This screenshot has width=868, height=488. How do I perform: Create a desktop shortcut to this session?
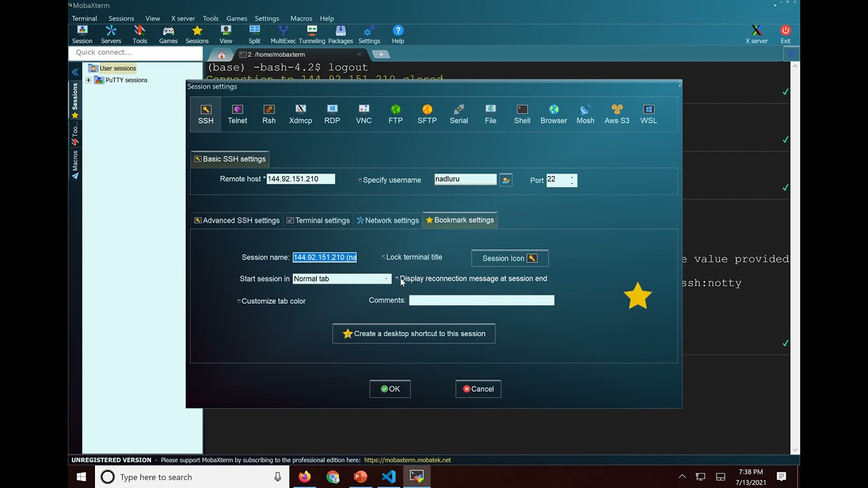414,333
